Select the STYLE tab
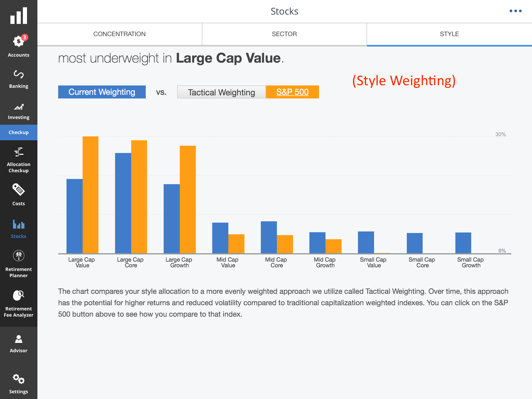The height and width of the screenshot is (399, 532). click(x=449, y=34)
